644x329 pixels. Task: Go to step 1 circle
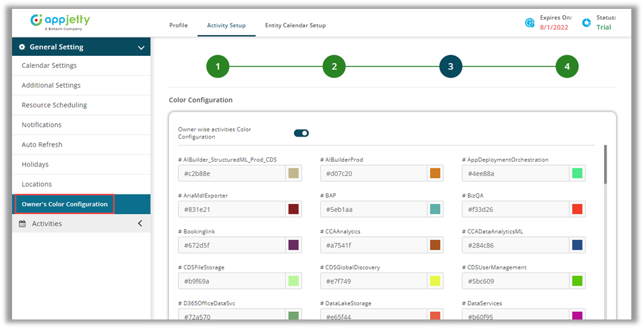click(x=218, y=67)
